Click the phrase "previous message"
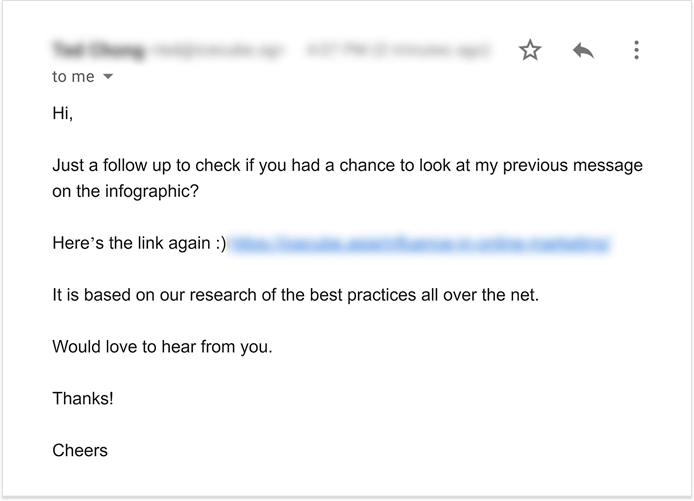694x501 pixels. (573, 166)
